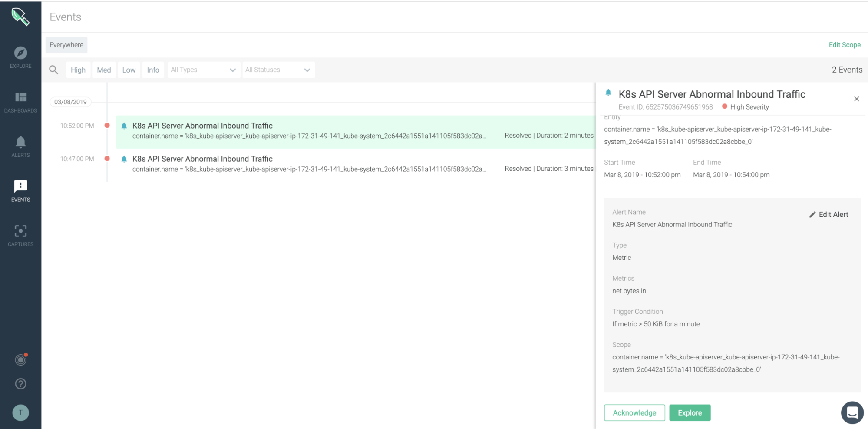Select the Everywhere scope chip
Viewport: 868px width, 429px height.
coord(66,45)
